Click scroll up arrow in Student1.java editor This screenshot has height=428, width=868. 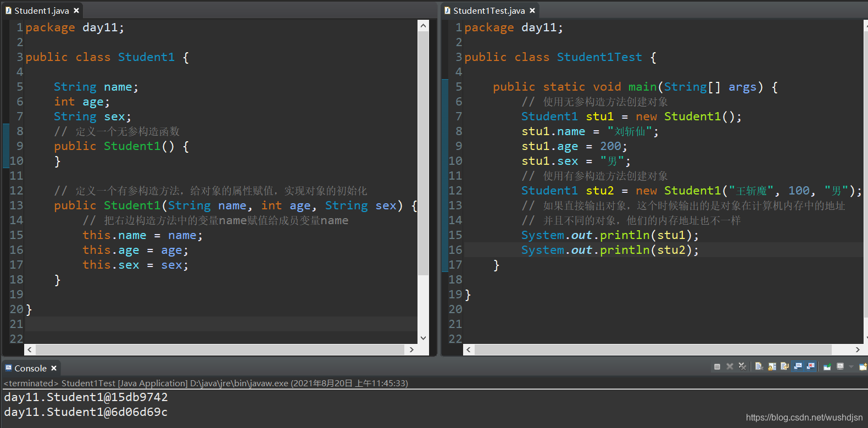[423, 25]
